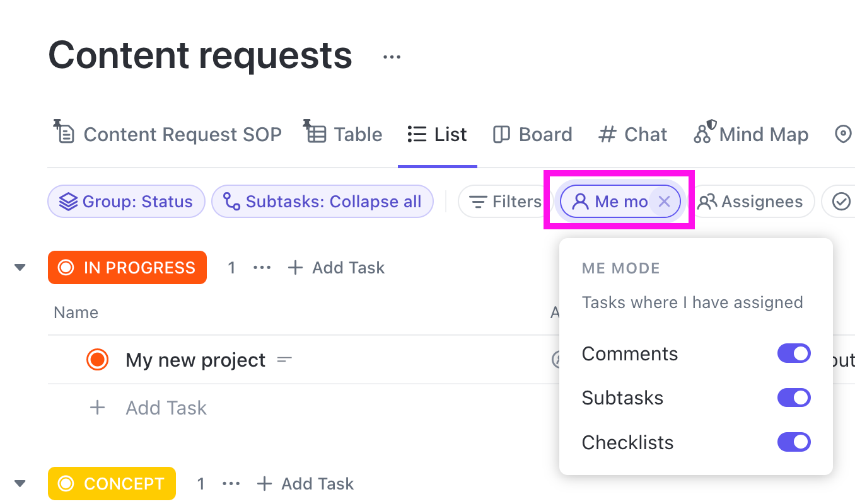
Task: Open the Group: Status menu
Action: (126, 201)
